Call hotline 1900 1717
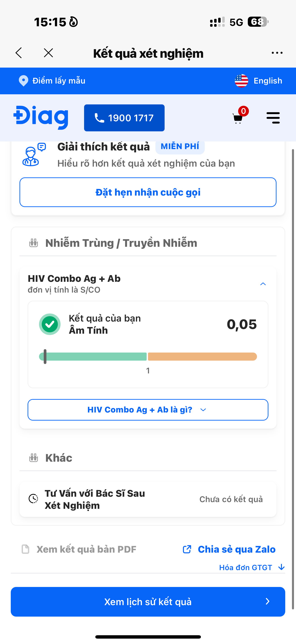Screen dimensions: 296x644 tap(124, 118)
